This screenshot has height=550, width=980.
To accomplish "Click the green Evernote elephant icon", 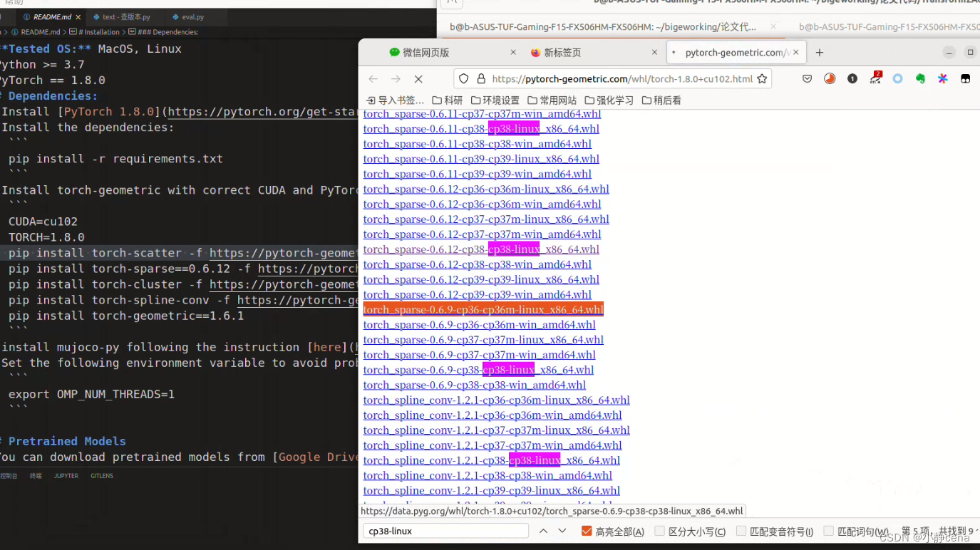I will (920, 79).
